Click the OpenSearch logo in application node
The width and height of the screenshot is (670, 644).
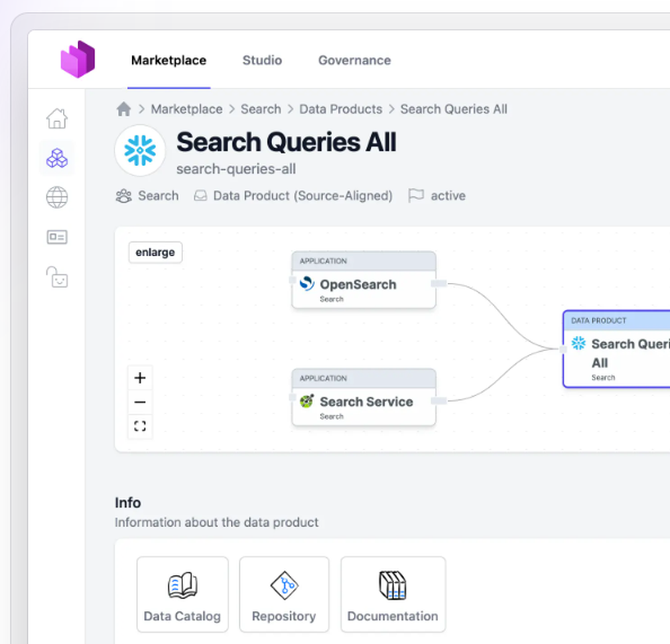pyautogui.click(x=307, y=283)
